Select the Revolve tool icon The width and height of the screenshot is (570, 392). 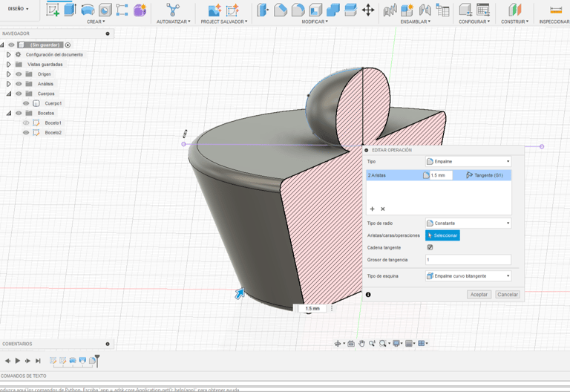pyautogui.click(x=88, y=10)
